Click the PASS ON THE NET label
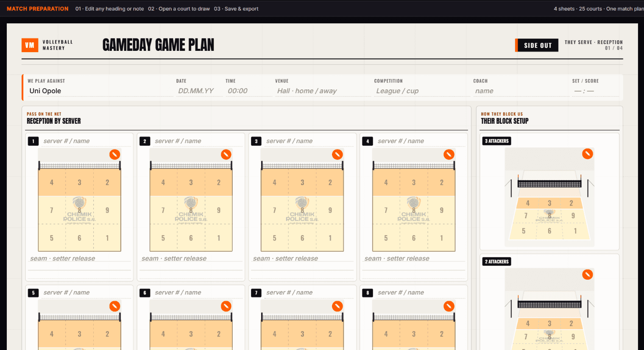Image resolution: width=644 pixels, height=350 pixels. click(x=44, y=114)
